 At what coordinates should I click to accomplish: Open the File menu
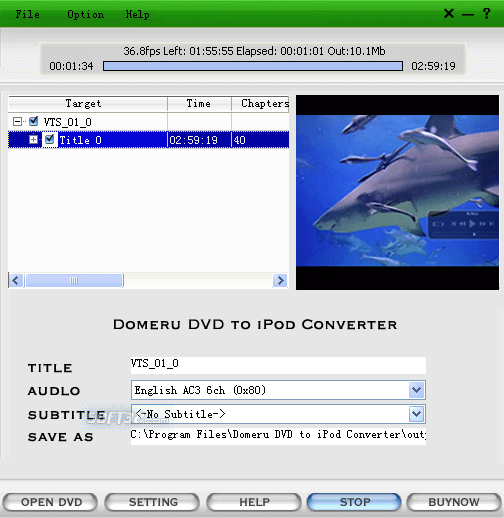tap(27, 14)
